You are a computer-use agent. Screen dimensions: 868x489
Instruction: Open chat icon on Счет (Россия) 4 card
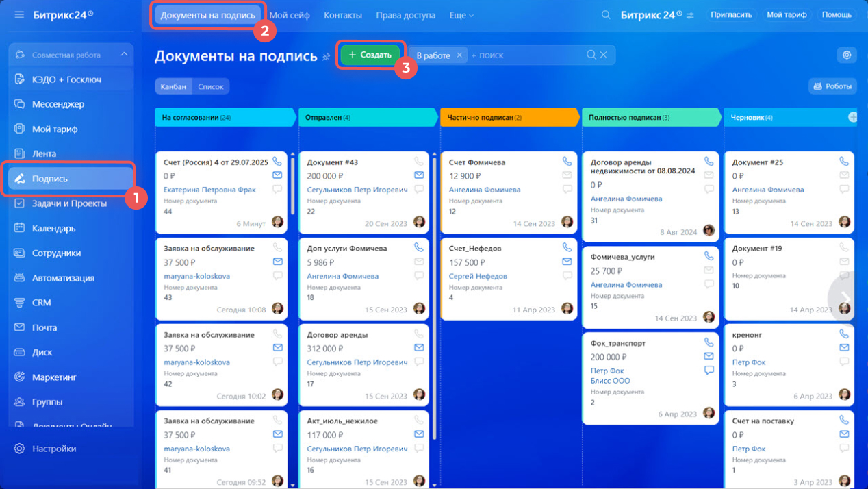(277, 189)
